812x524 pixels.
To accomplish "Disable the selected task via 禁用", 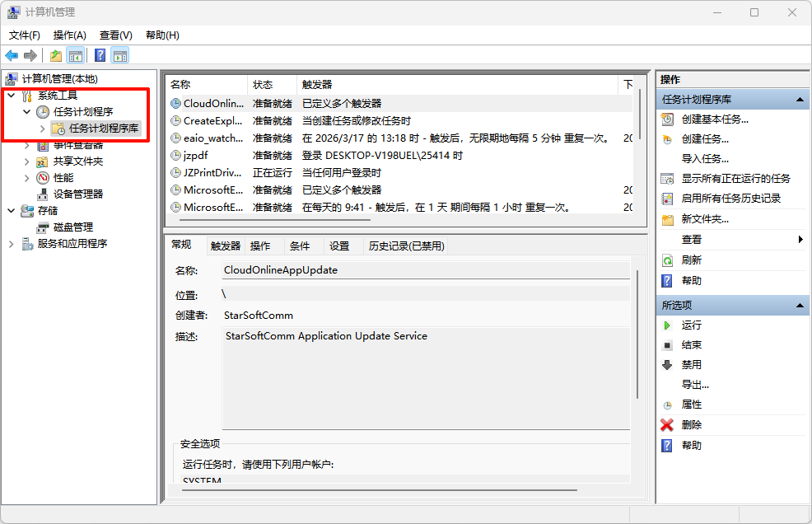I will pos(691,365).
